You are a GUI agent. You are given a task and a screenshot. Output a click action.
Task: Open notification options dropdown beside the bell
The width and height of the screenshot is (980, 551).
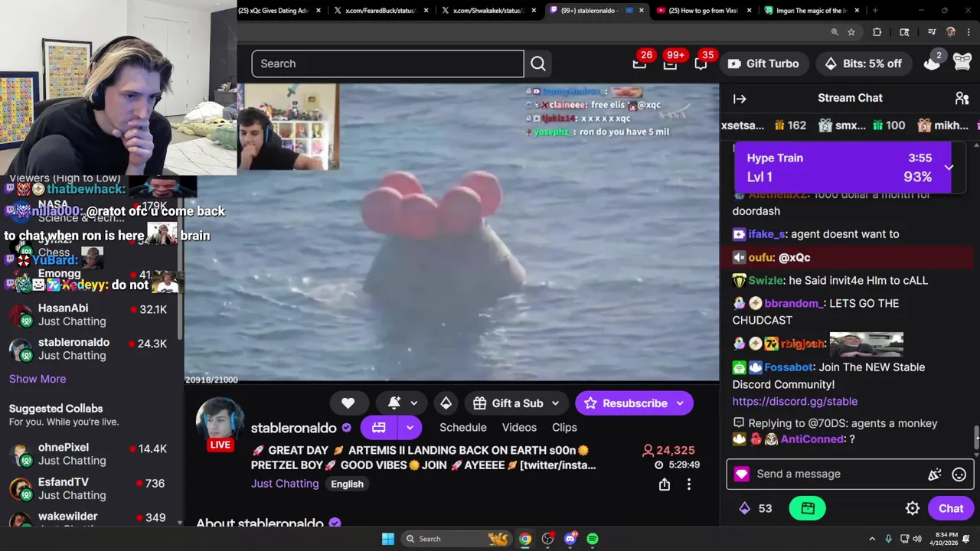[413, 403]
